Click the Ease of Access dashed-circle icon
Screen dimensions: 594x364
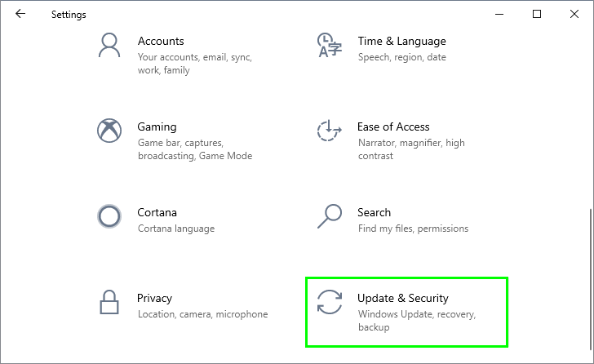click(x=329, y=131)
